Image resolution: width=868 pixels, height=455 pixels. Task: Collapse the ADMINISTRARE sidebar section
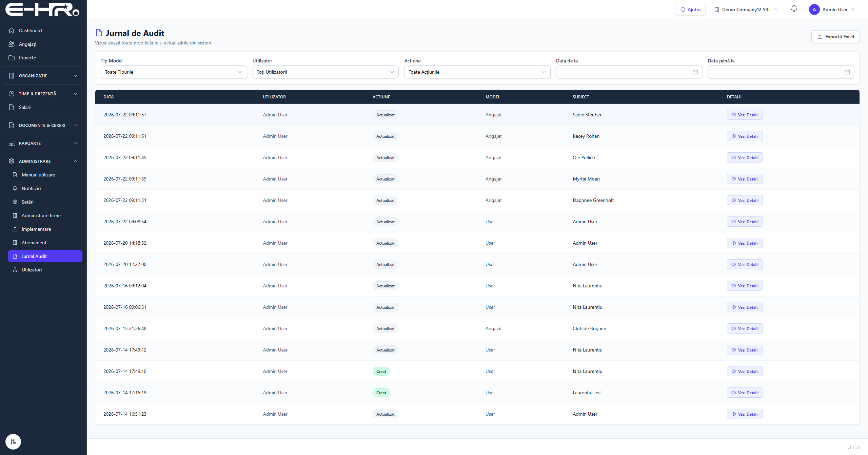click(43, 161)
